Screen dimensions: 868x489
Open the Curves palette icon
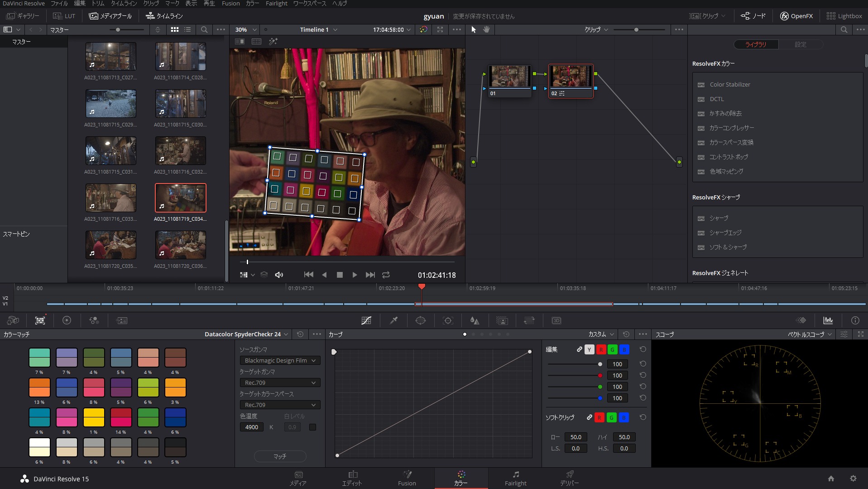(366, 320)
